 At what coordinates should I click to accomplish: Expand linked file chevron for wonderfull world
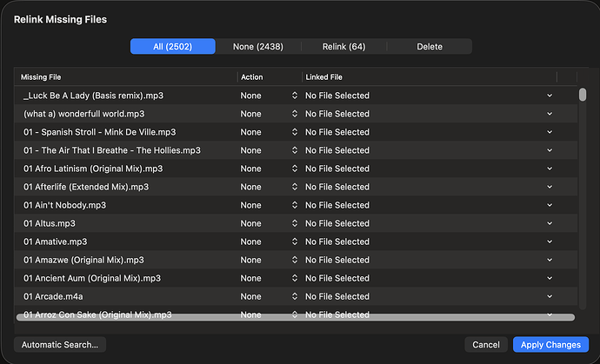pyautogui.click(x=550, y=114)
